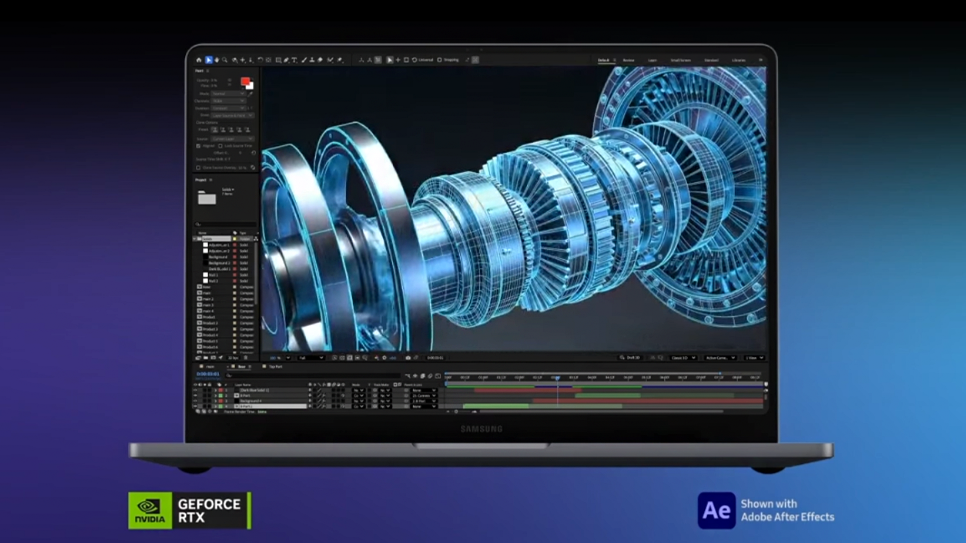Screen dimensions: 966x543
Task: Select the Hand tool
Action: [x=217, y=60]
